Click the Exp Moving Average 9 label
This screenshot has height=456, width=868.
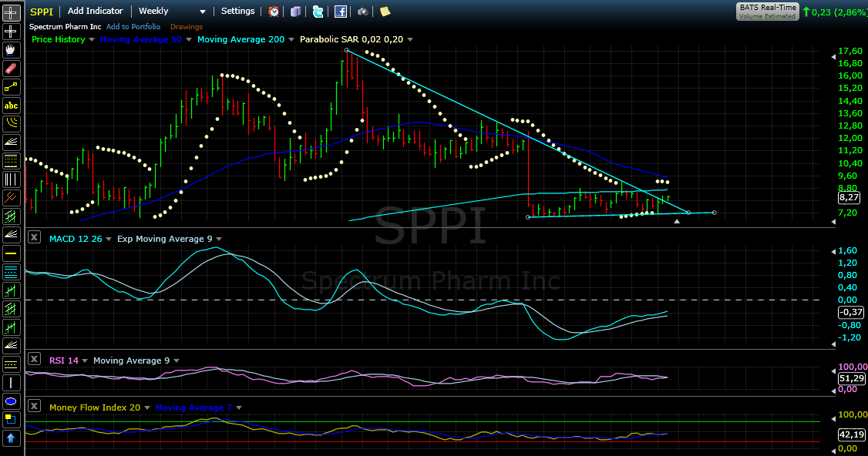click(164, 239)
